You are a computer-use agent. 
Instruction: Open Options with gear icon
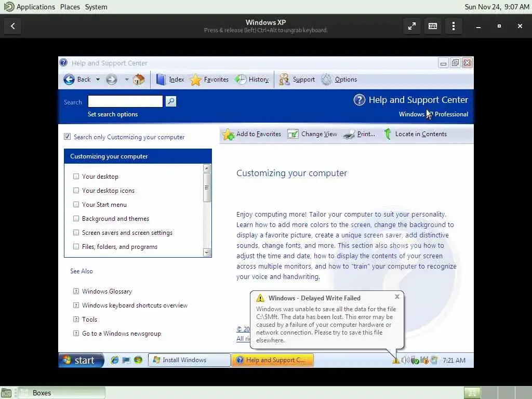click(339, 79)
